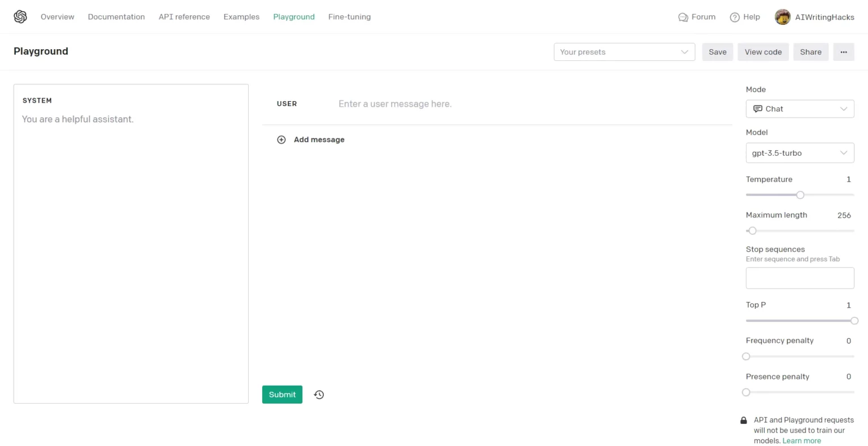Click the Maximum length value 256
Image resolution: width=868 pixels, height=446 pixels.
[844, 216]
